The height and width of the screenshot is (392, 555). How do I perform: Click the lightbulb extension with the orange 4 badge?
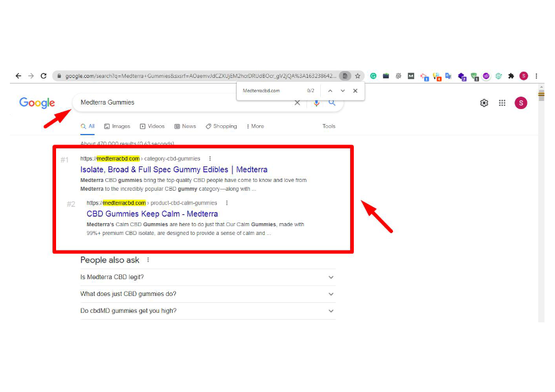pyautogui.click(x=437, y=77)
